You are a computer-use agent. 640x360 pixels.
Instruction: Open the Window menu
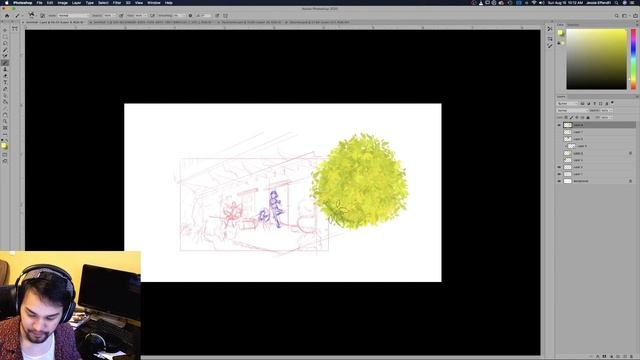(x=153, y=2)
